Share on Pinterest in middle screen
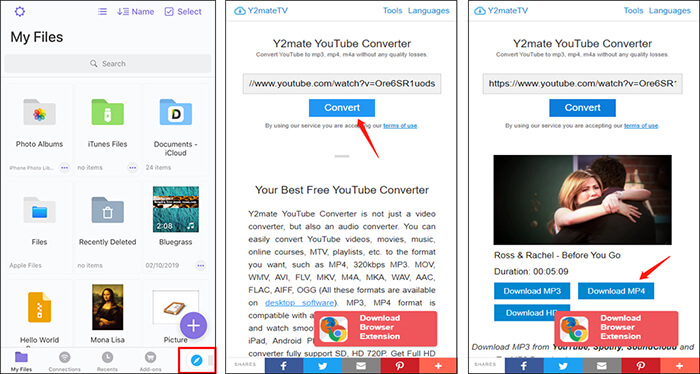700x374 pixels. [400, 366]
